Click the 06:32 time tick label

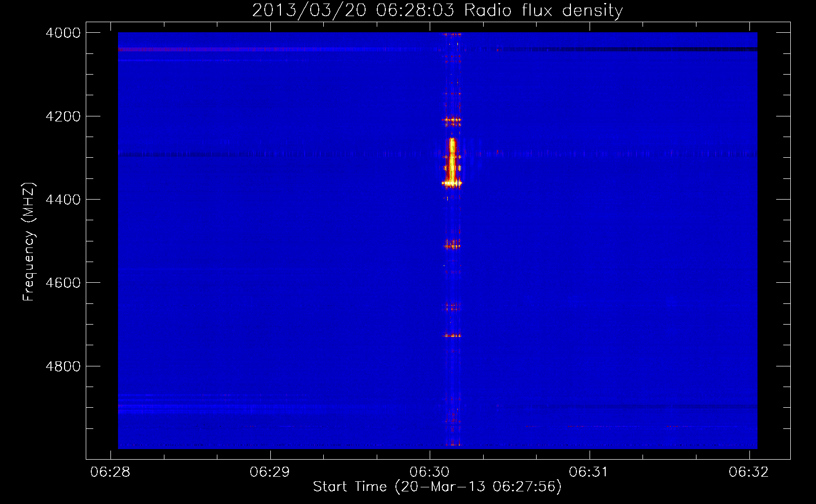(x=749, y=472)
